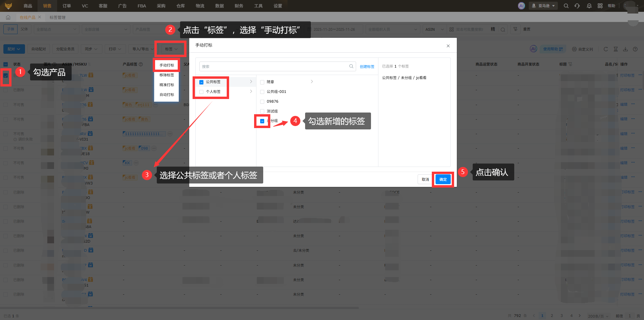Viewport: 644px width, 320px height.
Task: Uncheck the first product row checkbox
Action: point(6,75)
